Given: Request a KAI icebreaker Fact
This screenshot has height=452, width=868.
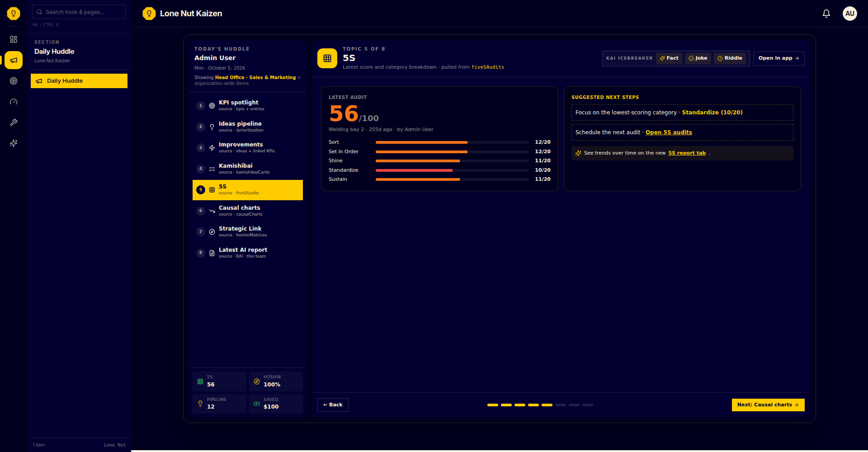Looking at the screenshot, I should (x=669, y=58).
